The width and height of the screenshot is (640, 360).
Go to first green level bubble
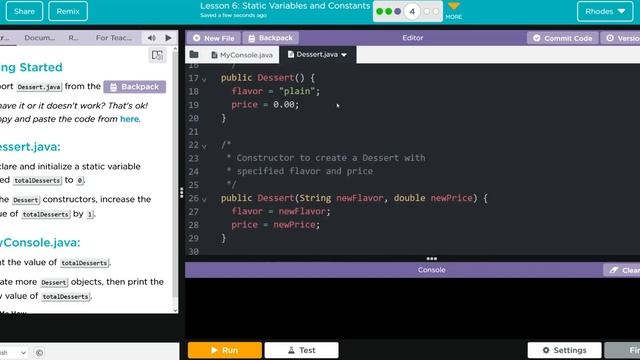380,11
